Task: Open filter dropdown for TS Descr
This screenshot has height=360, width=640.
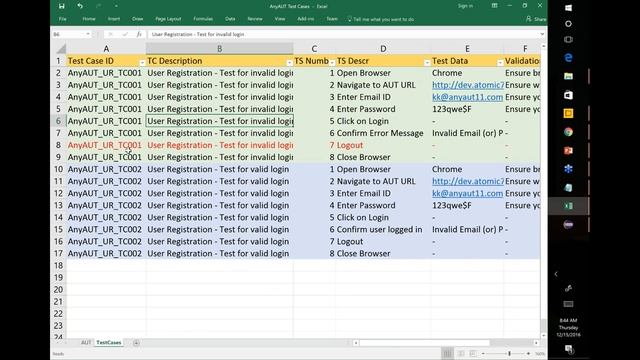Action: click(x=427, y=63)
